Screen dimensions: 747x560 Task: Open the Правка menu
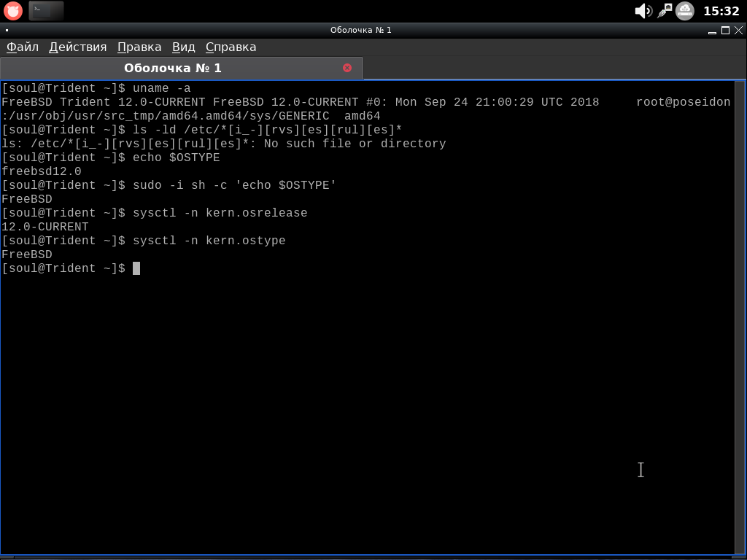coord(139,47)
